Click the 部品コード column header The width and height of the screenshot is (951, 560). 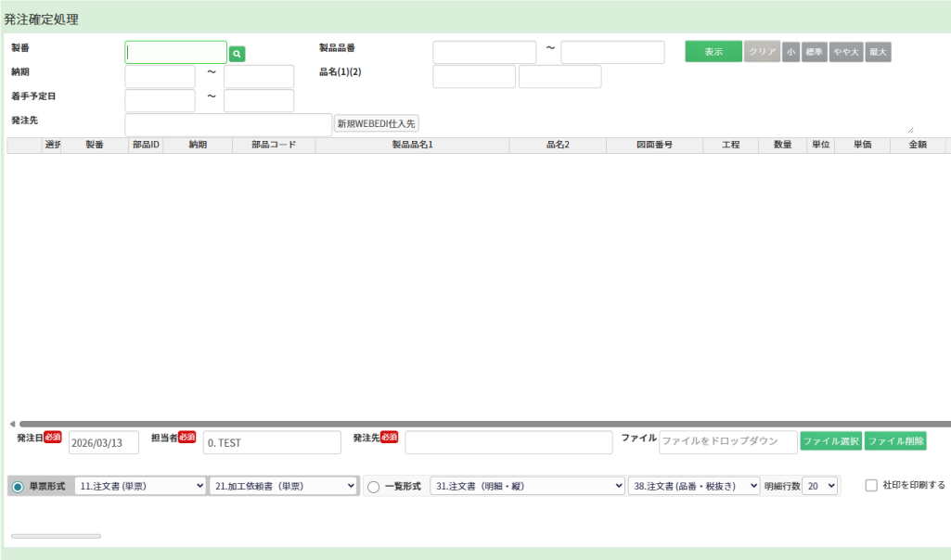coord(273,146)
